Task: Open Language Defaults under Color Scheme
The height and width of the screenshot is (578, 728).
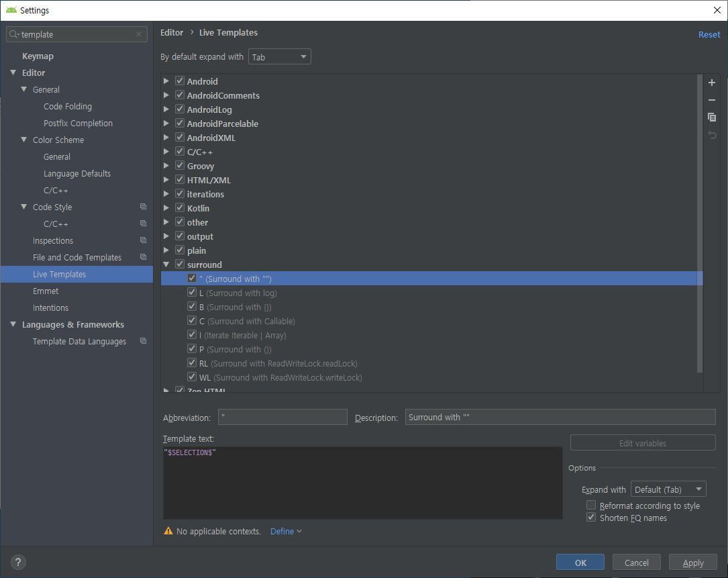Action: point(77,173)
